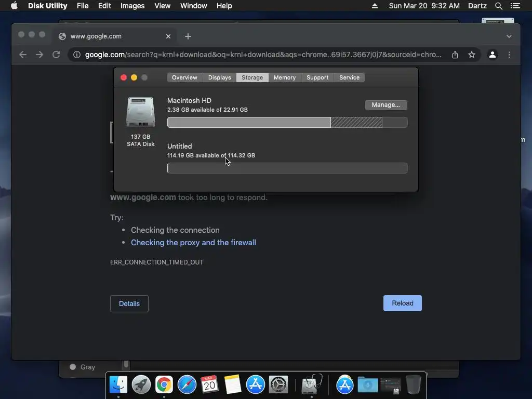Click the Details button on the error page

[x=129, y=303]
